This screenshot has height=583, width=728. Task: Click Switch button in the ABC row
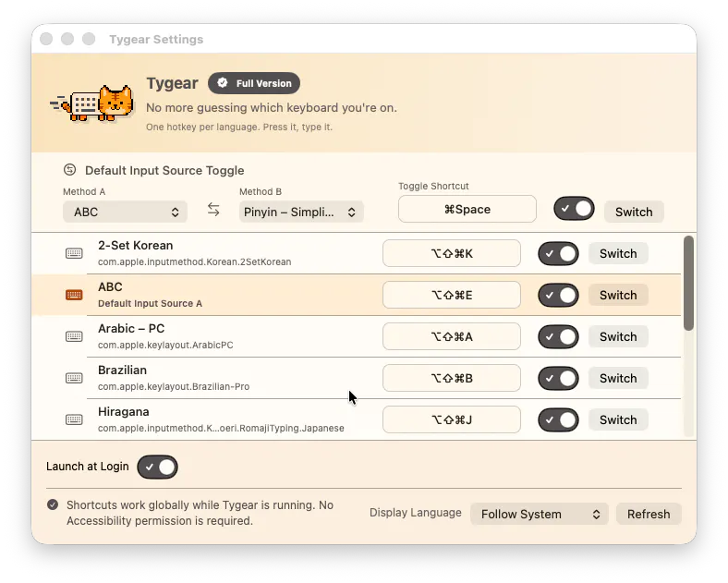pos(618,296)
